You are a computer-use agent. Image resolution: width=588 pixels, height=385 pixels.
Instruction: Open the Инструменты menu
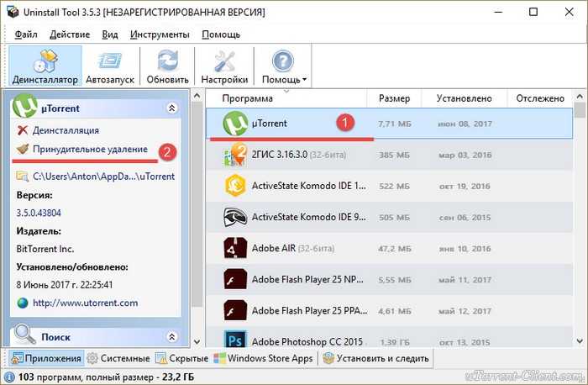[160, 34]
